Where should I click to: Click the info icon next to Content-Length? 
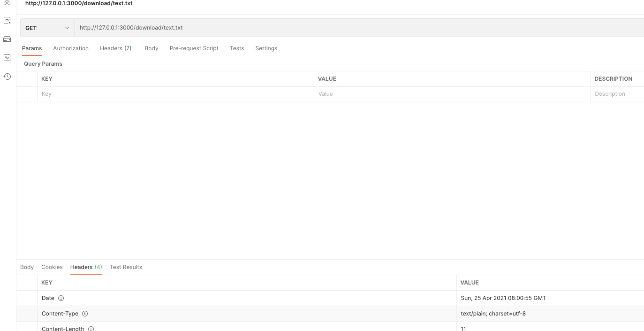pos(91,329)
